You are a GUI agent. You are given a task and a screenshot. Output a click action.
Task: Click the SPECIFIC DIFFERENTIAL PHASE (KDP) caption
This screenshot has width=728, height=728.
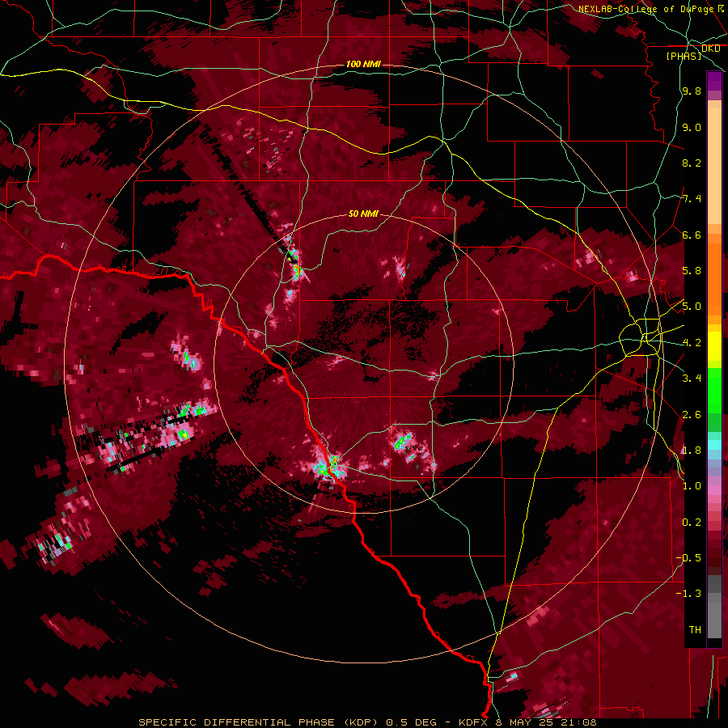pos(256,722)
